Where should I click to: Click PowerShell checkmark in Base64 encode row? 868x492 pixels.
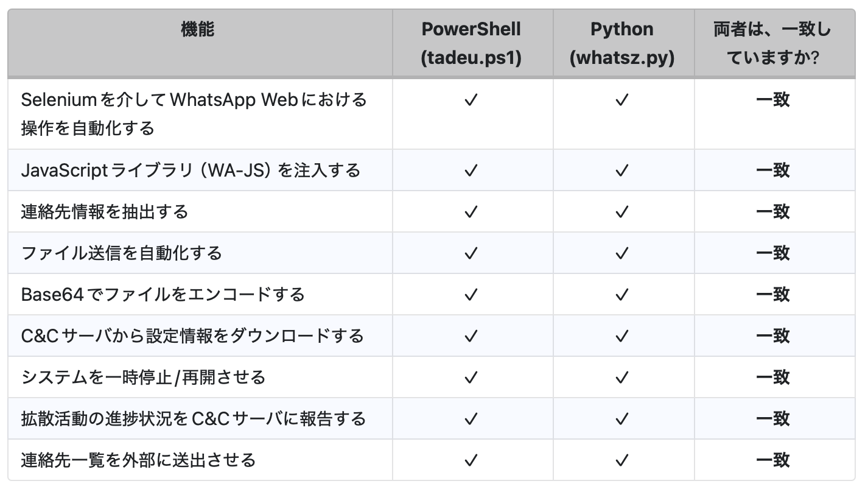pos(471,295)
